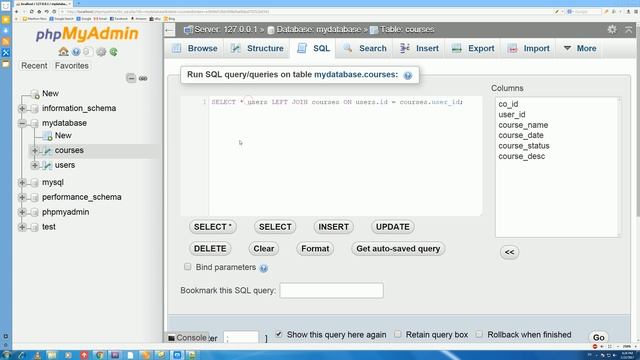Click database icon beside phpmyadmin

point(35,212)
